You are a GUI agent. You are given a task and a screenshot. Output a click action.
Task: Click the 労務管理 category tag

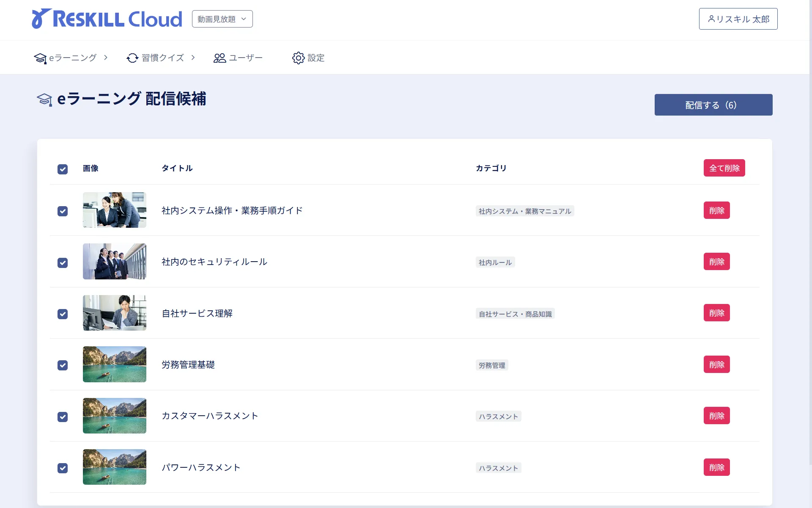coord(492,365)
